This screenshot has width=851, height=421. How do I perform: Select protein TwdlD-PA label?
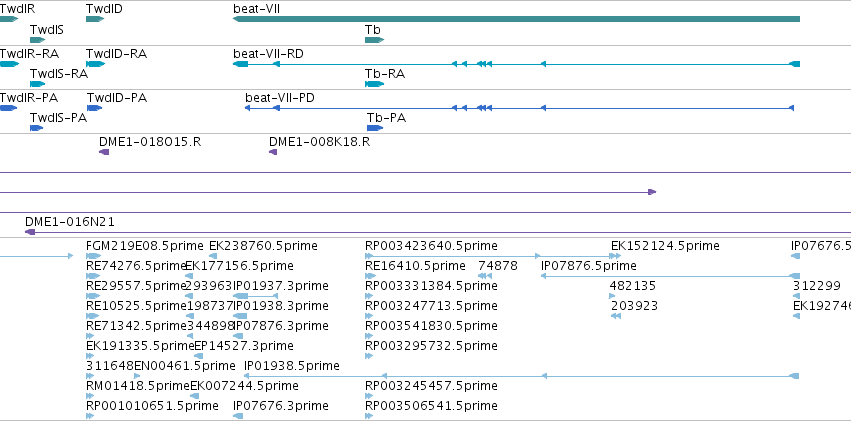(117, 98)
